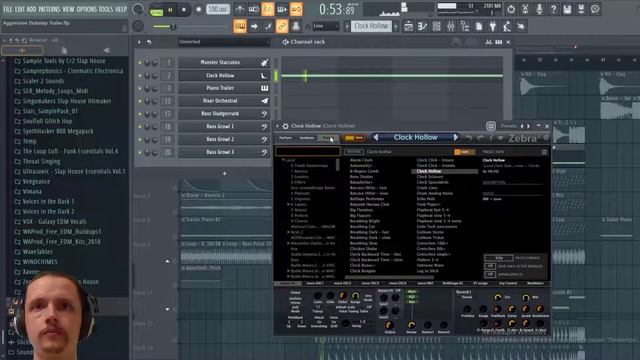Viewport: 640px width, 360px height.
Task: Expand the Local preset folder
Action: [283, 160]
